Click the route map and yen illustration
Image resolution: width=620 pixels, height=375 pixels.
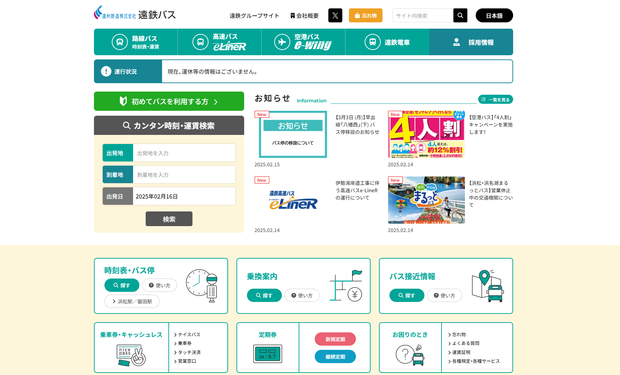[x=346, y=286]
